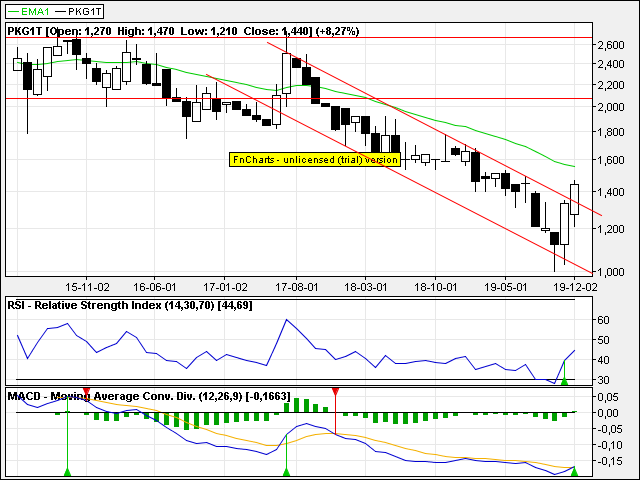
Task: Click the RSI axis label 60
Action: click(x=603, y=320)
